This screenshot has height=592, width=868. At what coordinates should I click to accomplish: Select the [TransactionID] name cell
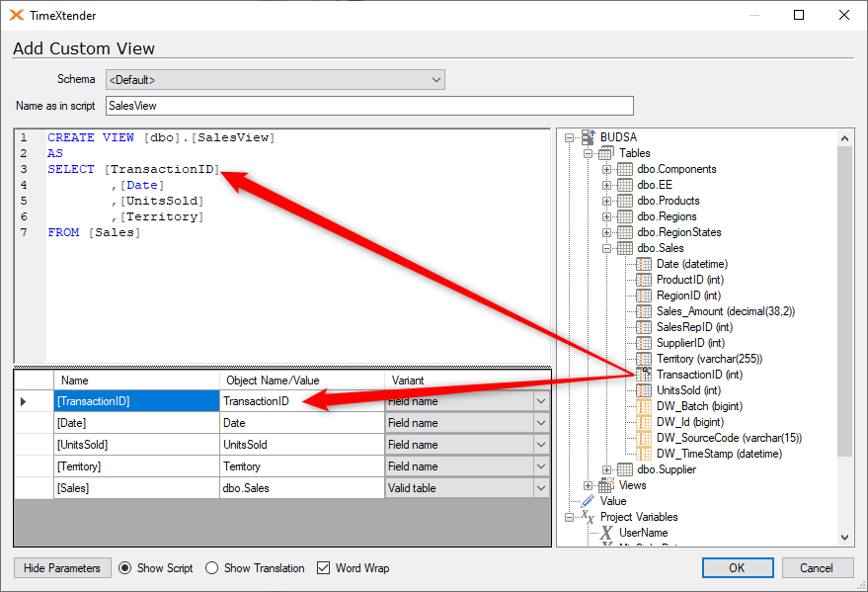136,401
